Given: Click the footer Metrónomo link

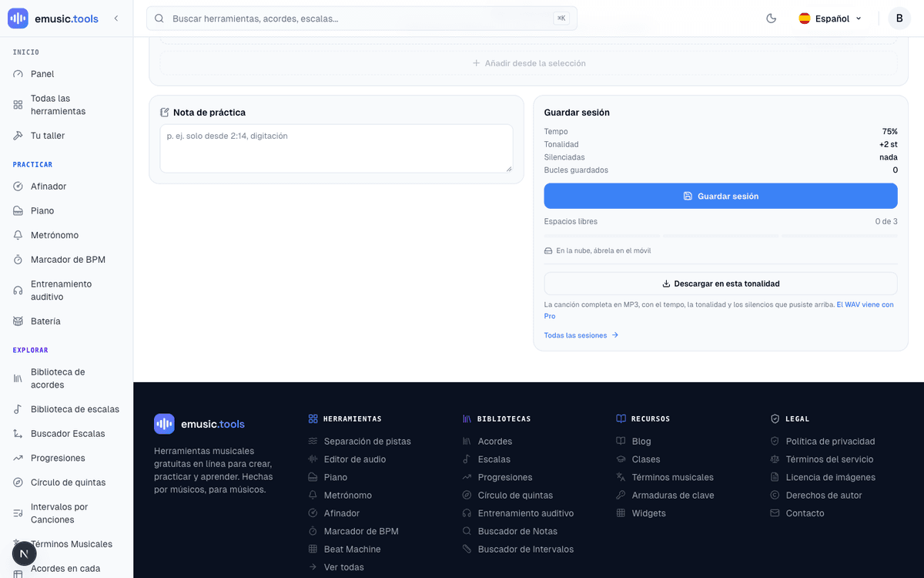Looking at the screenshot, I should [x=348, y=496].
